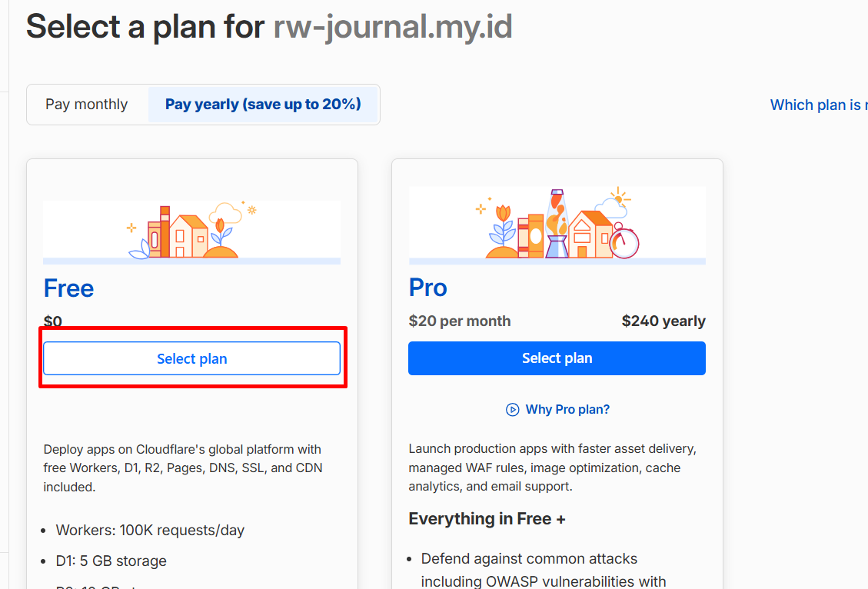Click the D1: 5 GB storage bullet
The image size is (868, 589).
[111, 561]
